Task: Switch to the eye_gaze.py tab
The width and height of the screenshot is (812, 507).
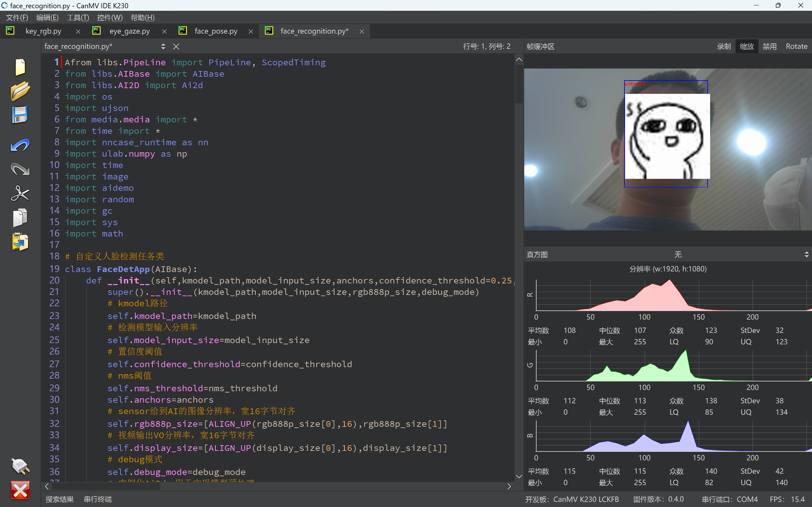Action: [129, 31]
